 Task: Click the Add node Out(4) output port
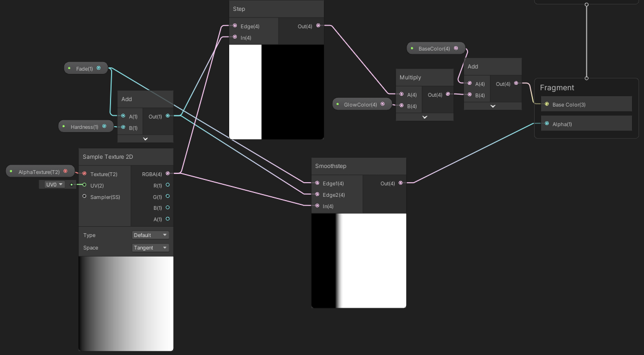click(x=516, y=83)
